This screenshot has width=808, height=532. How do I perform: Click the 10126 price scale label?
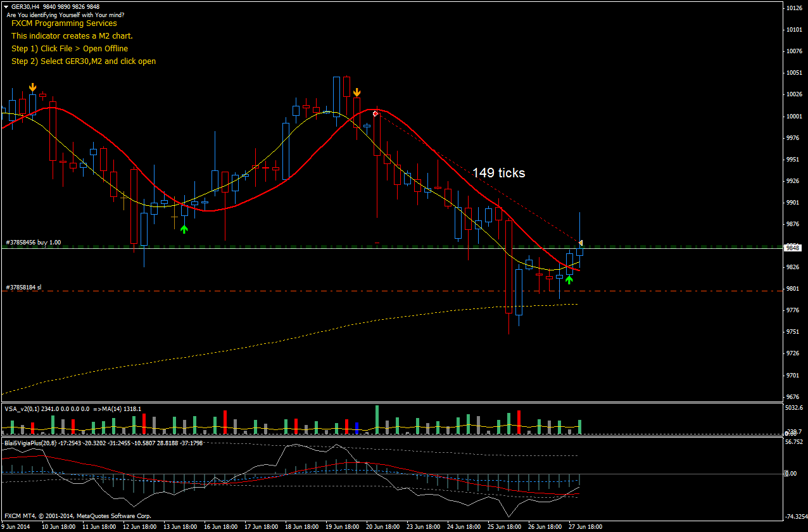(793, 8)
